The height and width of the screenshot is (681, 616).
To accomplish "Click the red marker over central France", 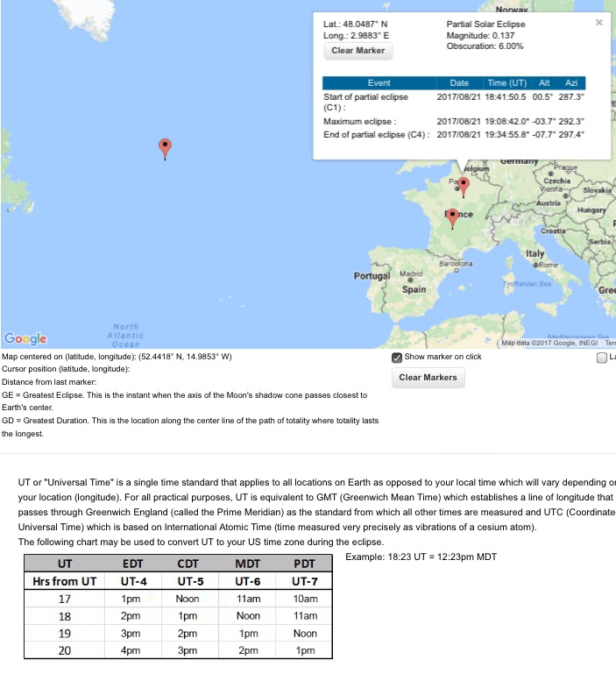I will 452,218.
